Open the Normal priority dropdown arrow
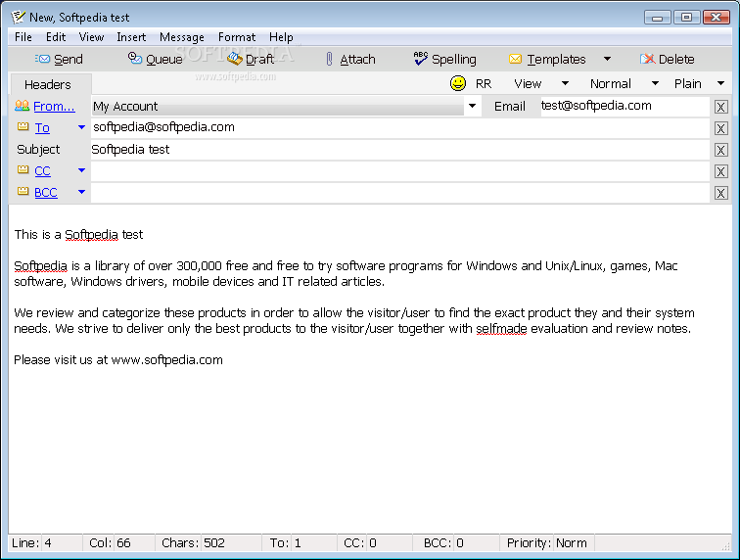Screen dimensions: 740x560 point(655,83)
